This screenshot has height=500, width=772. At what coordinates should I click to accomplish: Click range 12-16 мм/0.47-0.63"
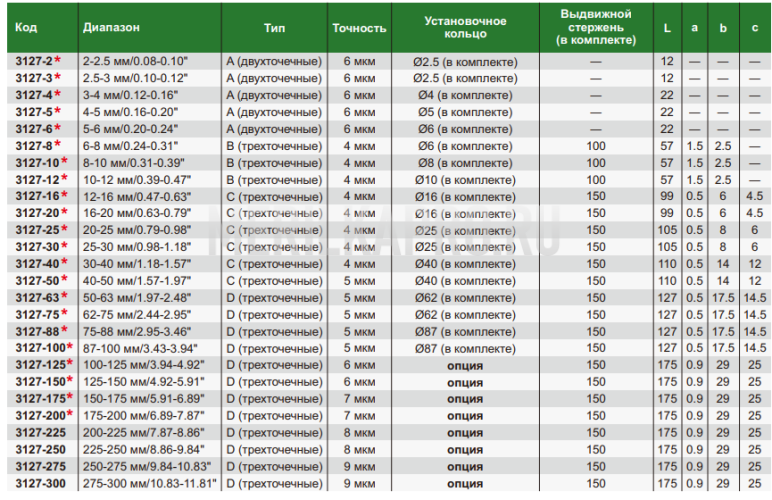pos(137,197)
